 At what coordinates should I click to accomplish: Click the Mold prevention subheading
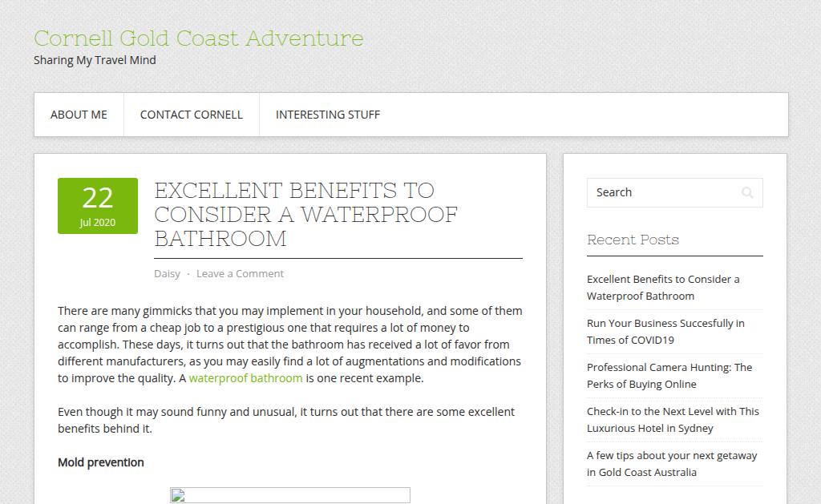click(100, 462)
